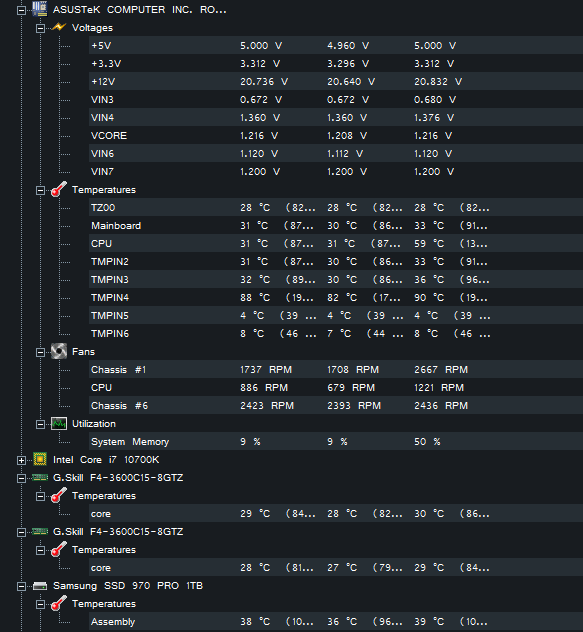Collapse the Fans section

click(40, 352)
